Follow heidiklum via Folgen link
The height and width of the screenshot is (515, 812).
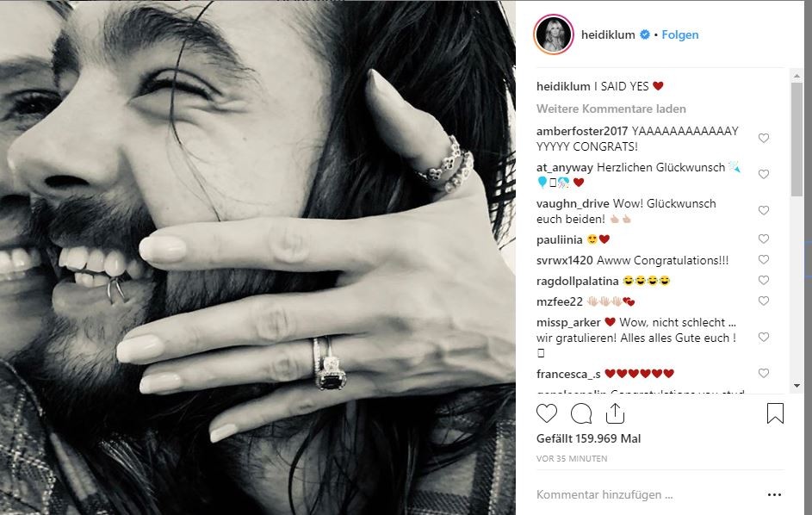coord(680,34)
